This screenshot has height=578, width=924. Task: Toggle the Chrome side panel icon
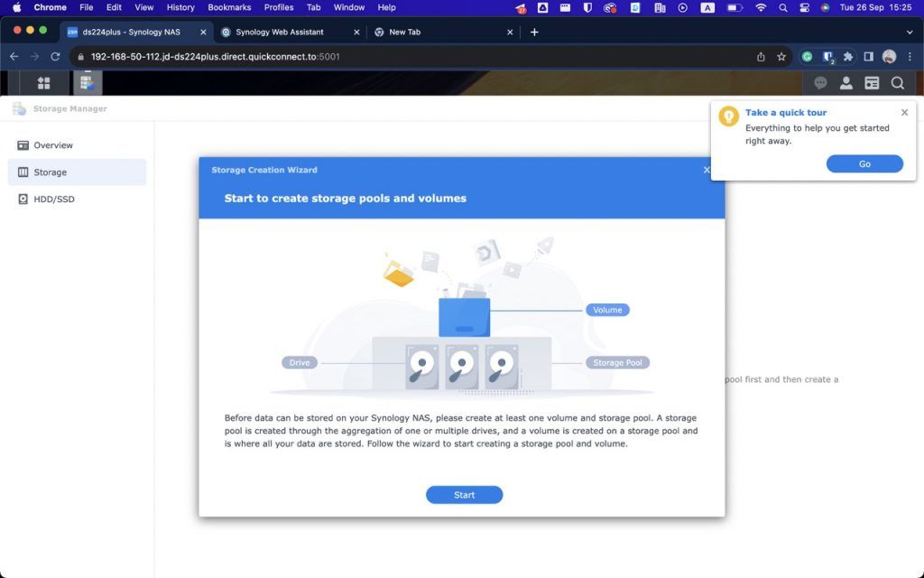(x=869, y=57)
